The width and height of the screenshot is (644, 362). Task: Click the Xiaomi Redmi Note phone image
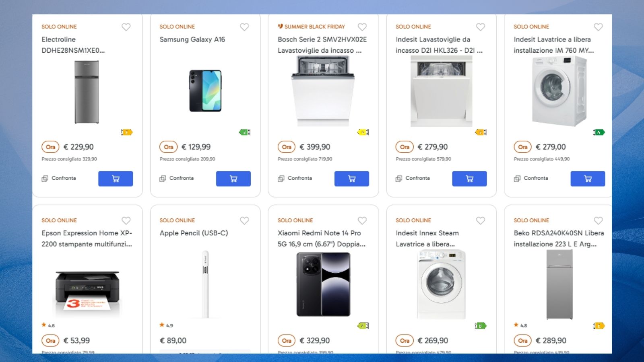coord(323,284)
